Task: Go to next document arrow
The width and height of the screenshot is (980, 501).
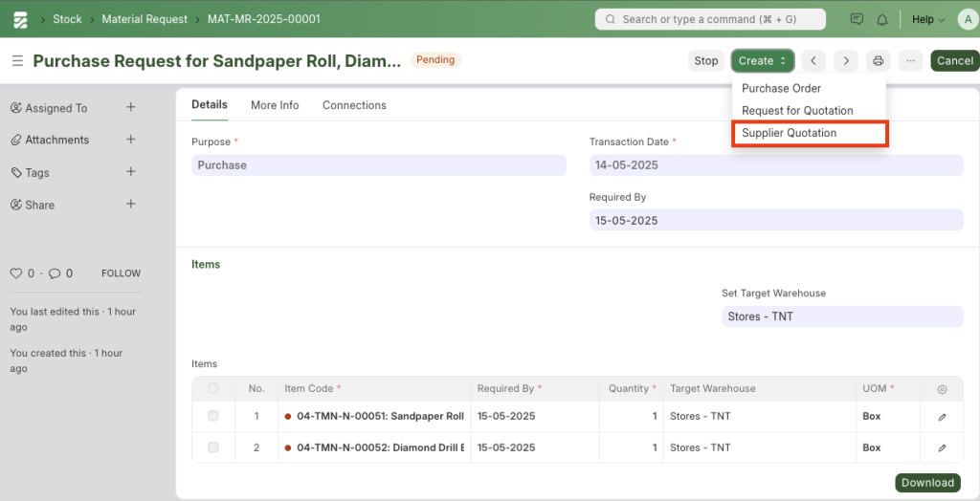Action: (x=846, y=60)
